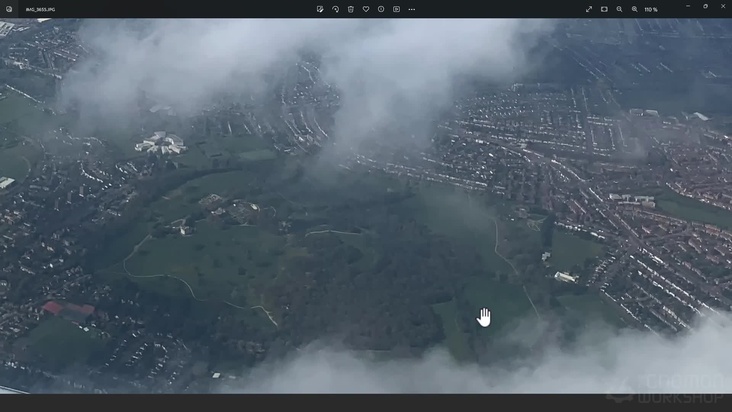Click the Photos app icon in the title bar
The width and height of the screenshot is (732, 412).
coord(9,9)
